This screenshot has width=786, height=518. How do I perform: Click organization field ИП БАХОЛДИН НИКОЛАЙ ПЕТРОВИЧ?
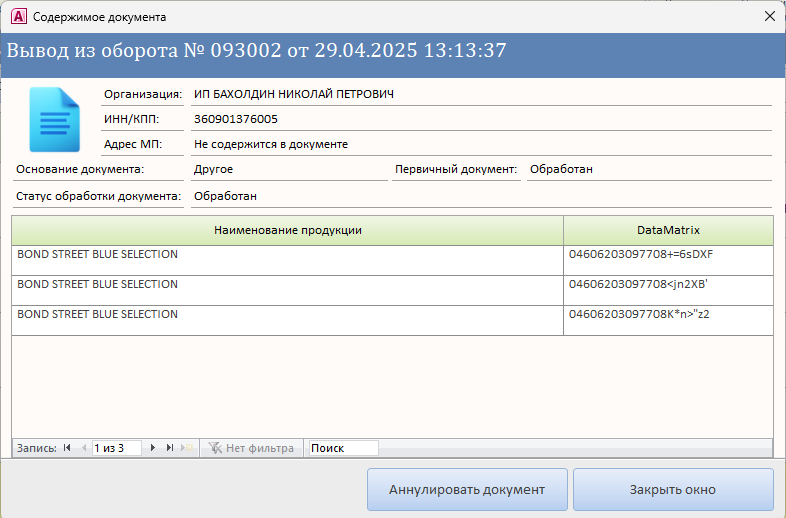point(481,94)
